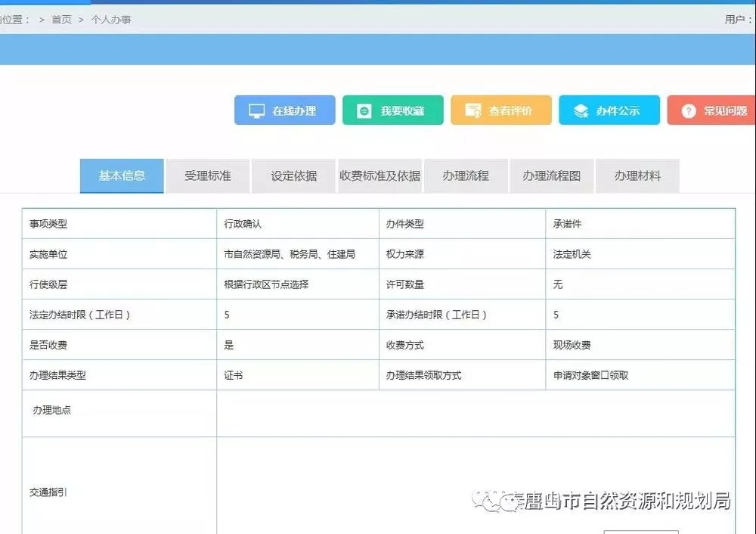Show the 办理流程图 tab

pos(552,175)
